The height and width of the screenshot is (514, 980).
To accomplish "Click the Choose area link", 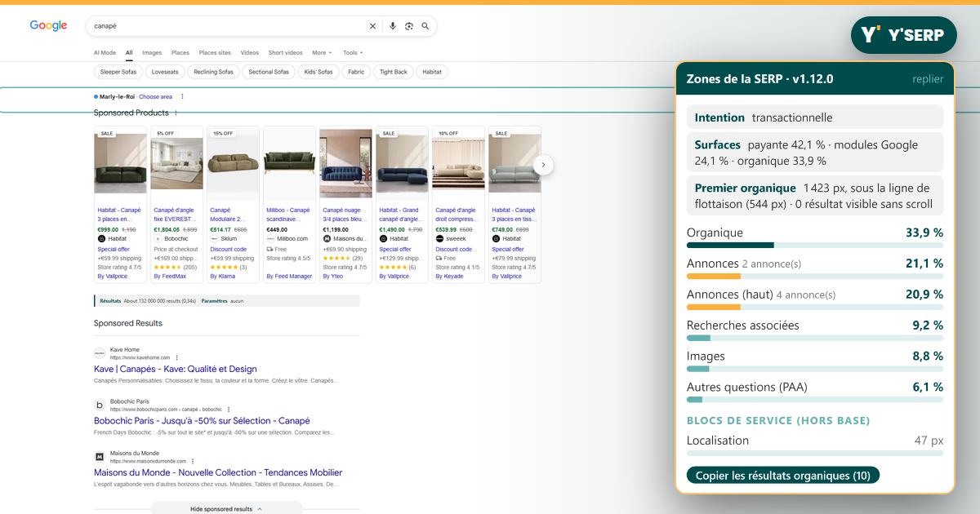I will (155, 96).
